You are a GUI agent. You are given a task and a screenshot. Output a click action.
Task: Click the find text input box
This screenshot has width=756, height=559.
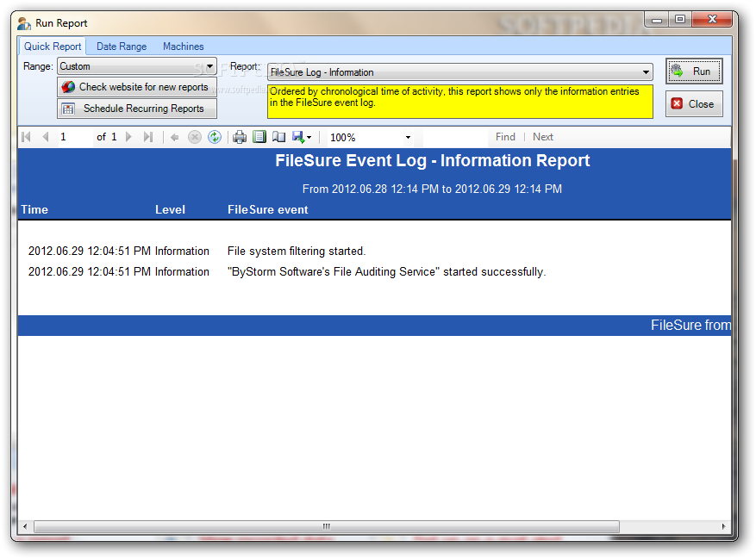[x=456, y=137]
